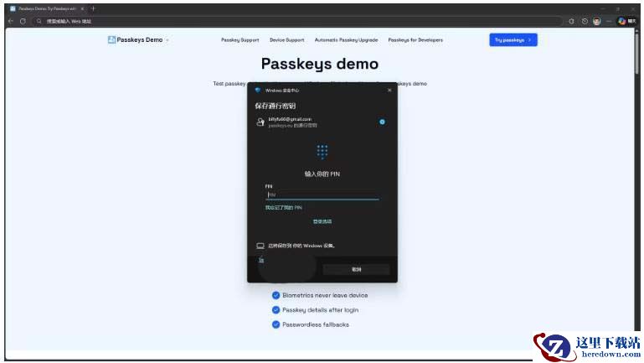
Task: Reload the page with the refresh icon
Action: click(x=23, y=21)
